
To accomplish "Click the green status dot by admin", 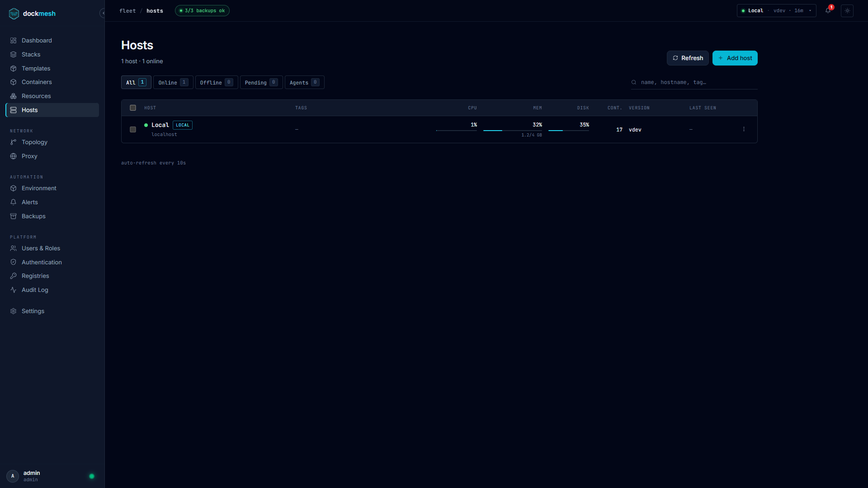I will (92, 476).
